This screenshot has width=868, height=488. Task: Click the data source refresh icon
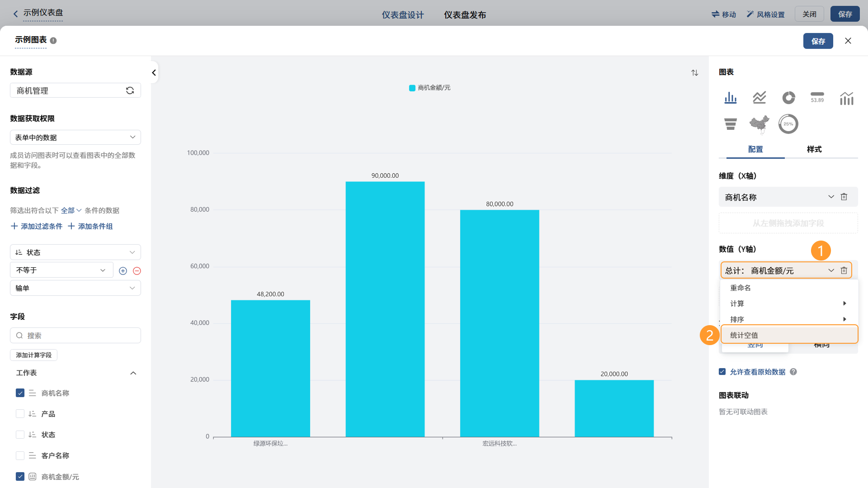(x=130, y=90)
